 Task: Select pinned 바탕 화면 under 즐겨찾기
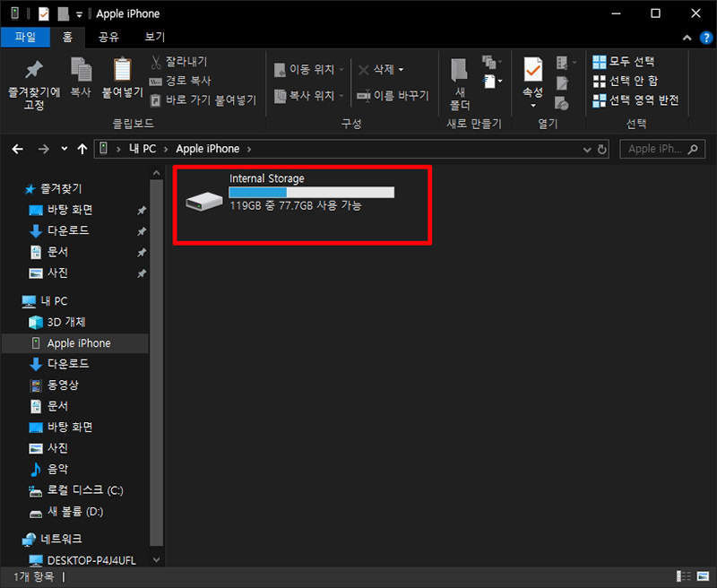point(70,210)
